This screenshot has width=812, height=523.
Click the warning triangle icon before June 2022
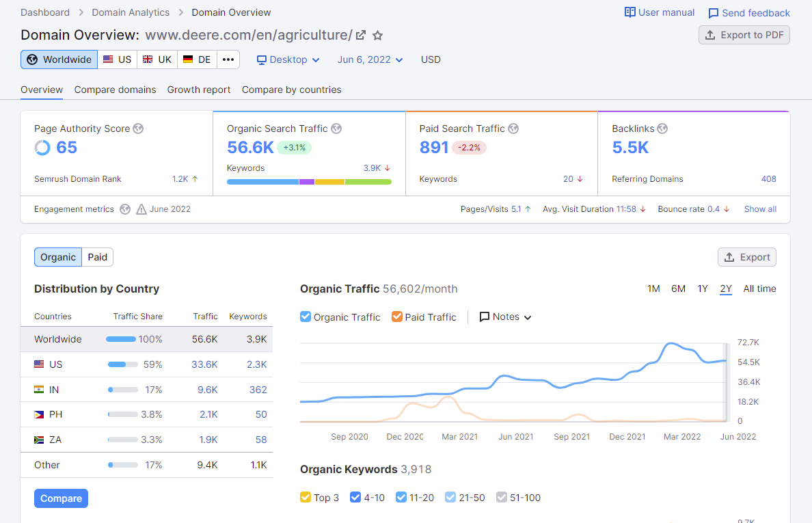point(141,209)
